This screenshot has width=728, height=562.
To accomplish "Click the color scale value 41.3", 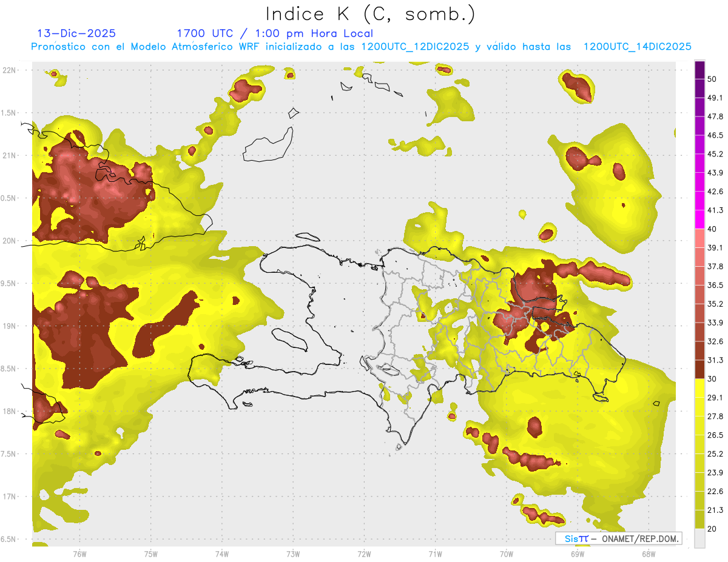I will tap(715, 210).
